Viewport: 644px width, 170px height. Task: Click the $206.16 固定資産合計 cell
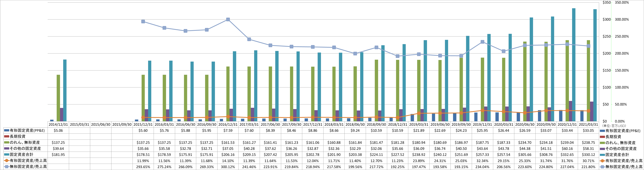[x=228, y=154]
